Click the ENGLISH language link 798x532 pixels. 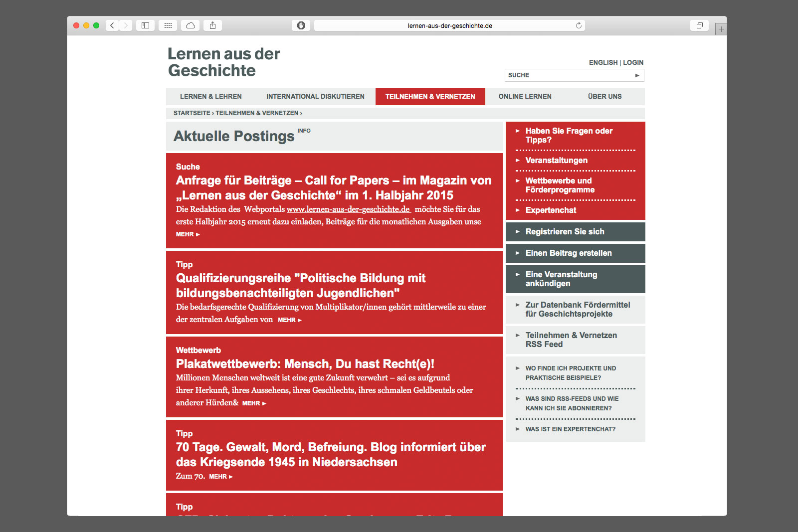click(603, 62)
